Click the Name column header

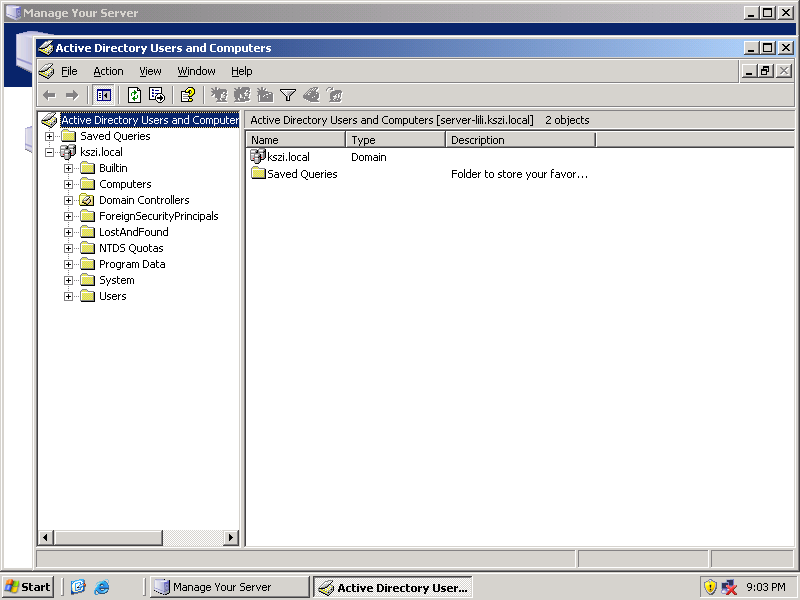(x=295, y=140)
